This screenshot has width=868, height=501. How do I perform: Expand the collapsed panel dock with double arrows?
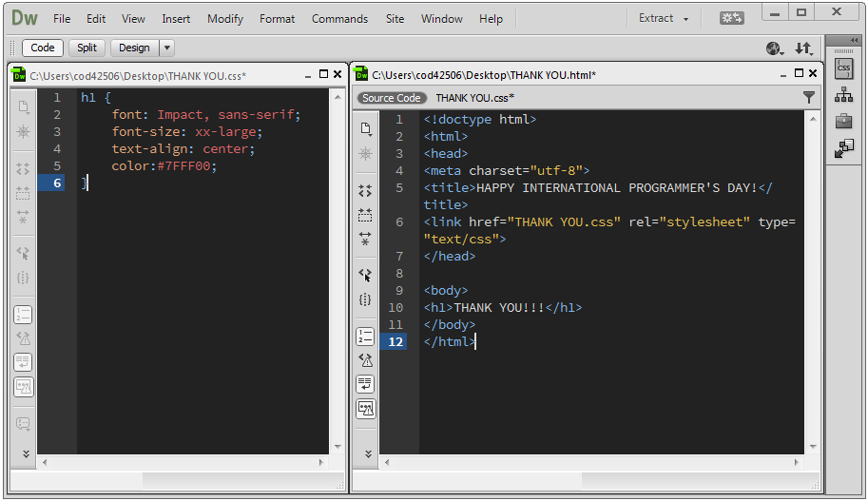tap(854, 41)
